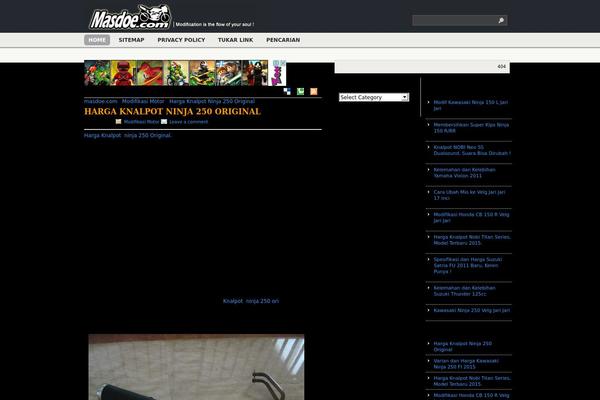Image resolution: width=600 pixels, height=400 pixels.
Task: Click the ninja games banner ad
Action: pyautogui.click(x=185, y=73)
